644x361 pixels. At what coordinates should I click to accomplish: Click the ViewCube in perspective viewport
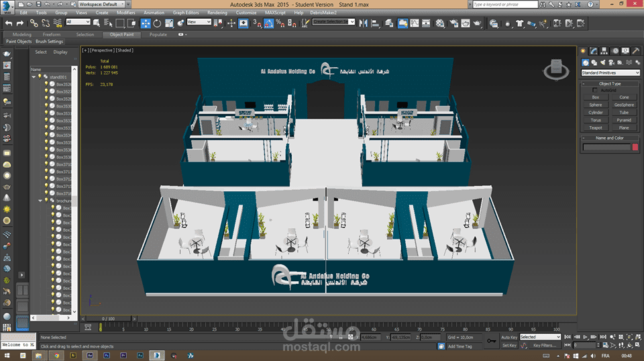(557, 69)
